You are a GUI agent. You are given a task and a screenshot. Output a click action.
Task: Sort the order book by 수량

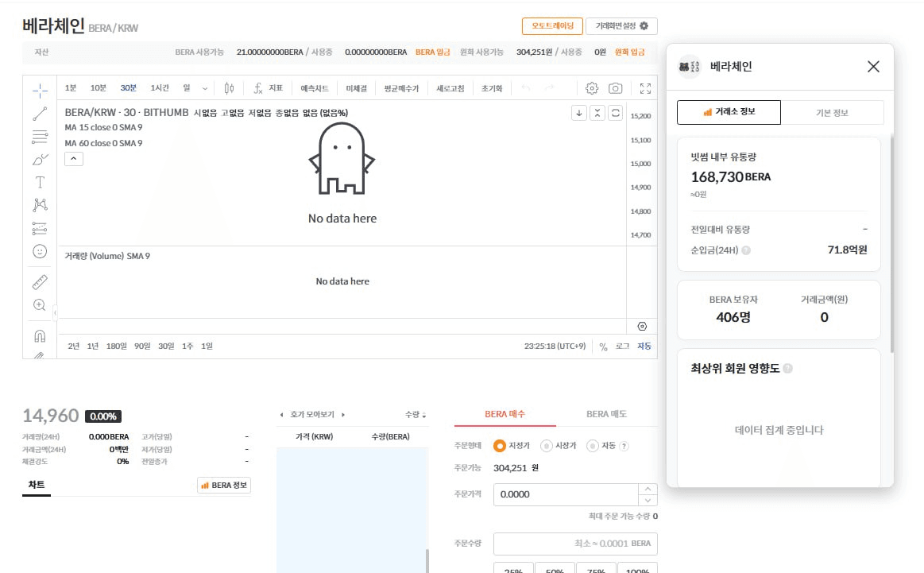coord(416,415)
